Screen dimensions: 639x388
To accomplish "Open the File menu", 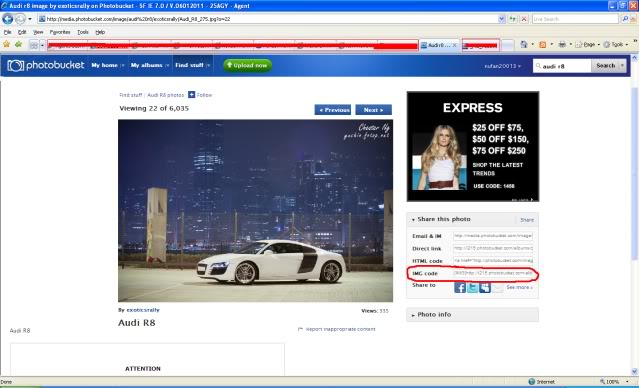I will point(7,32).
